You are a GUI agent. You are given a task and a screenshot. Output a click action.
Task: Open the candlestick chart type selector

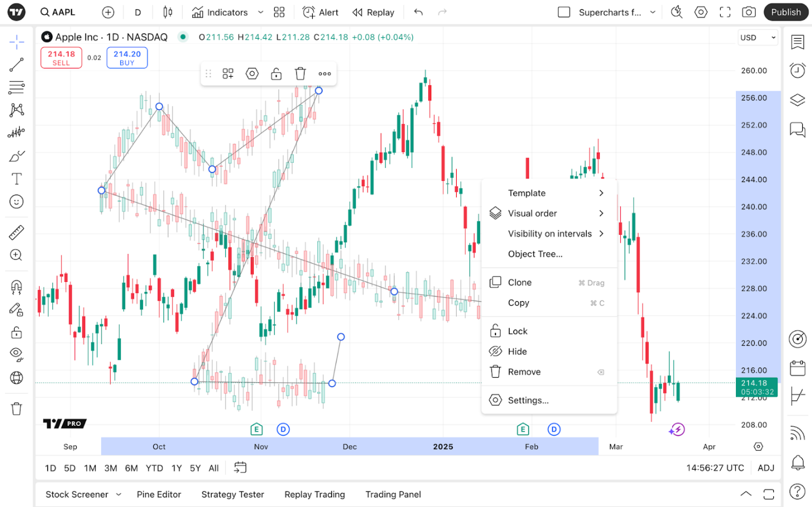click(167, 12)
